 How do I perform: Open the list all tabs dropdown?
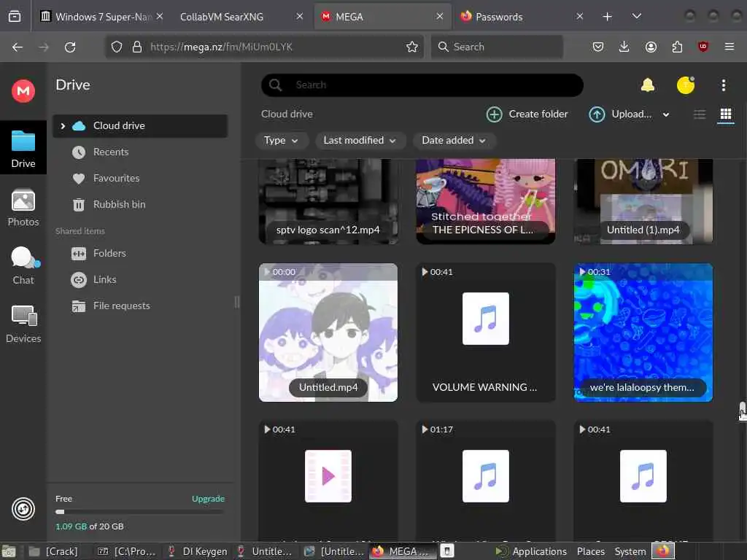[636, 17]
